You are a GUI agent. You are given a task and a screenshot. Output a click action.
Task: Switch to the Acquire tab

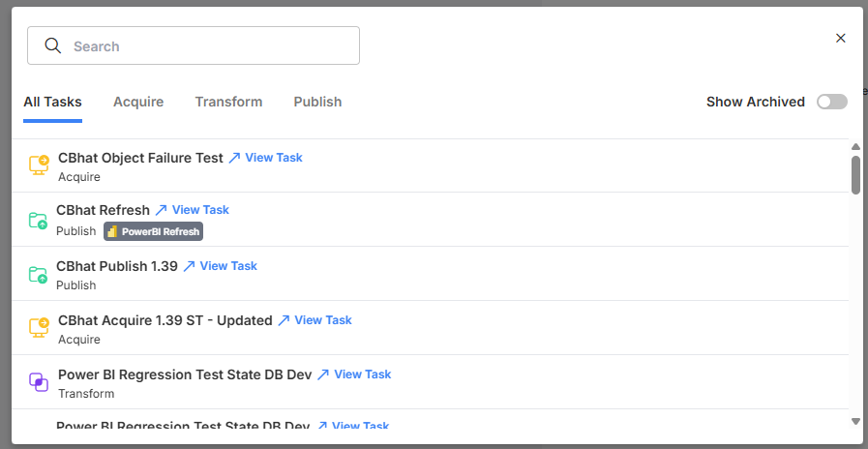point(138,102)
